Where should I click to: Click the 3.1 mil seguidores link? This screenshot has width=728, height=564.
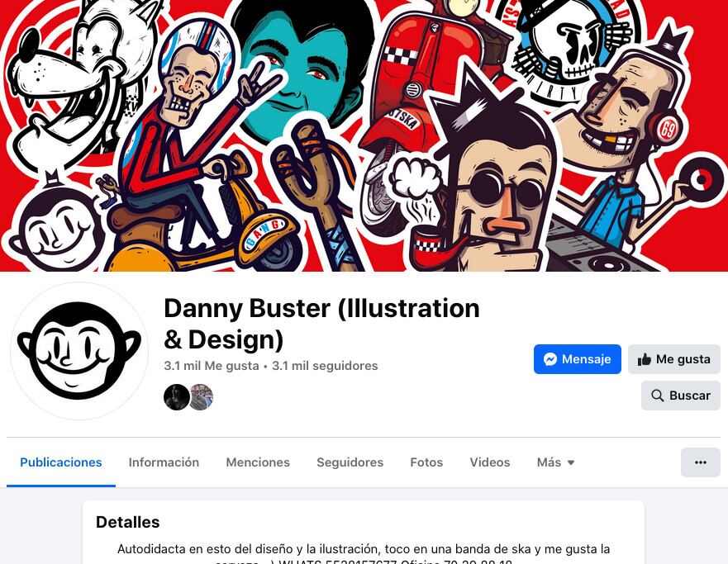pos(325,366)
